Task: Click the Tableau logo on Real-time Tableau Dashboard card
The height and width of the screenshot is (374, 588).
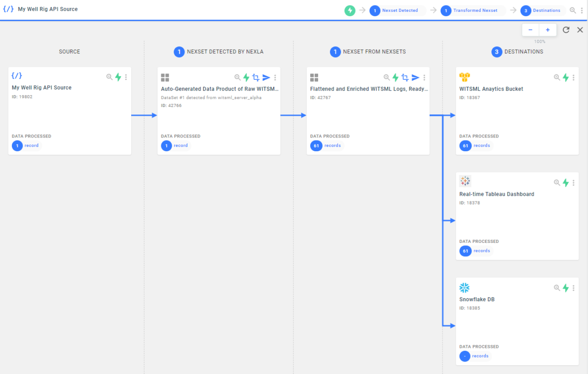Action: (x=465, y=181)
